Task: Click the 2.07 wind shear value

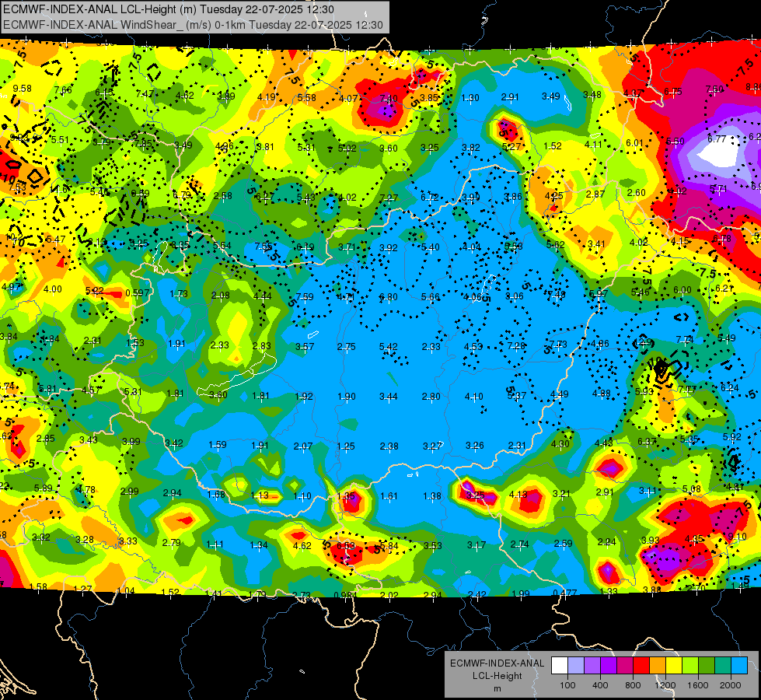Action: (x=303, y=446)
